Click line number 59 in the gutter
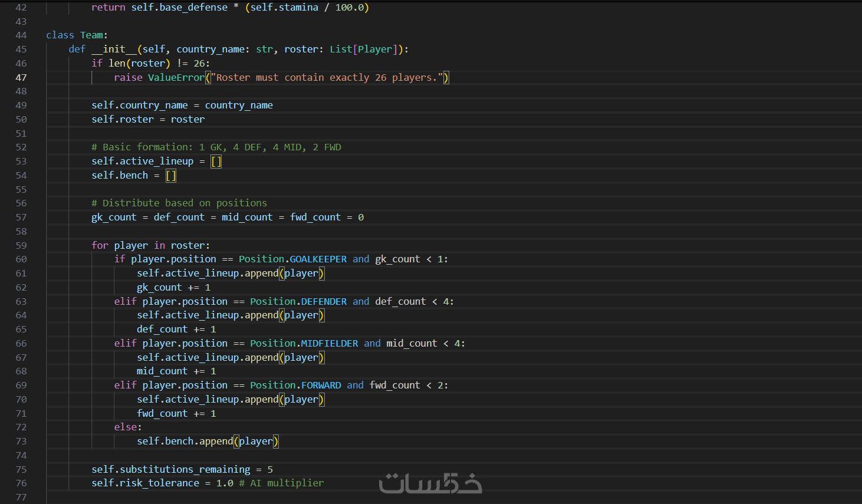The height and width of the screenshot is (504, 862). 21,245
